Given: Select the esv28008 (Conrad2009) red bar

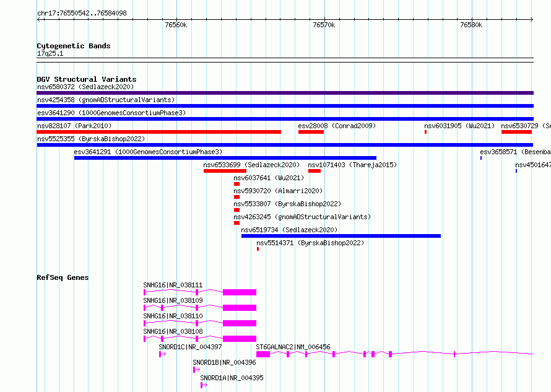Looking at the screenshot, I should (311, 132).
